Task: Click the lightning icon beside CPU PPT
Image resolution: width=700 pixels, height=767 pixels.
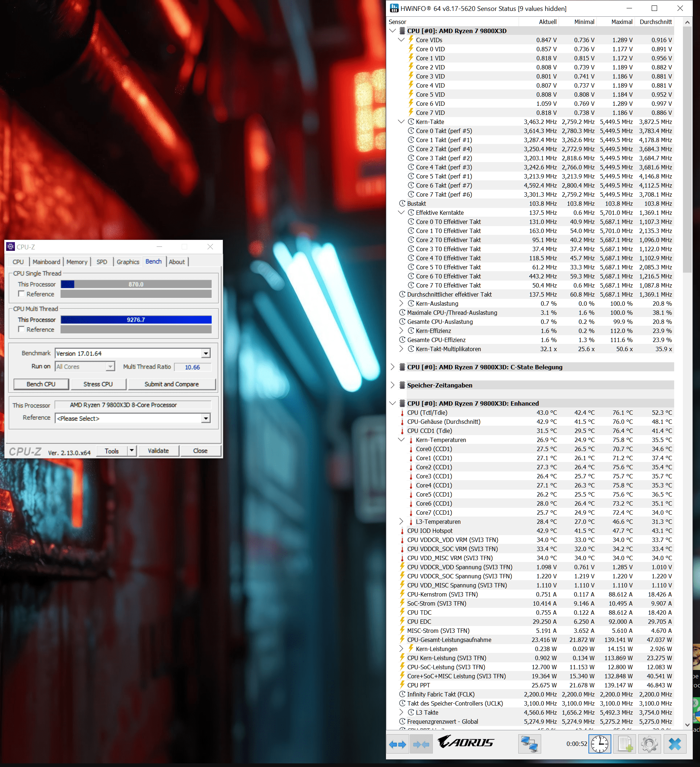Action: tap(402, 685)
